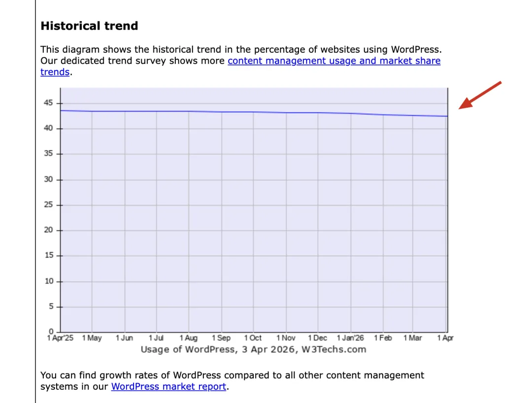Click the 15 value on the y-axis

pos(49,255)
